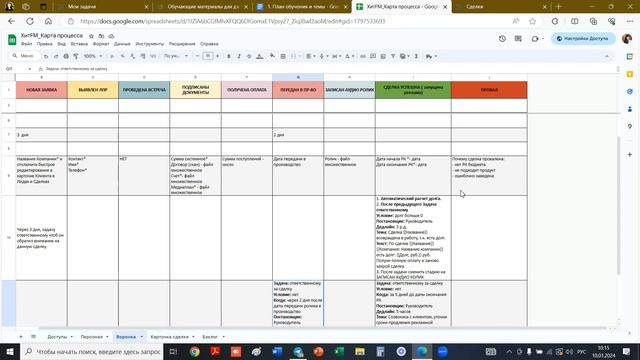Open the Данные menu
This screenshot has height=360, width=640.
tap(122, 44)
